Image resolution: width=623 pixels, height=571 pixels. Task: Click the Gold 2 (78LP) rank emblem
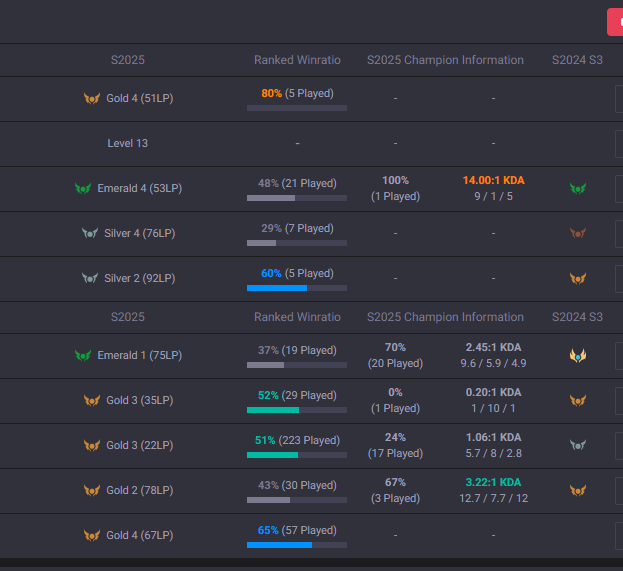(x=92, y=490)
